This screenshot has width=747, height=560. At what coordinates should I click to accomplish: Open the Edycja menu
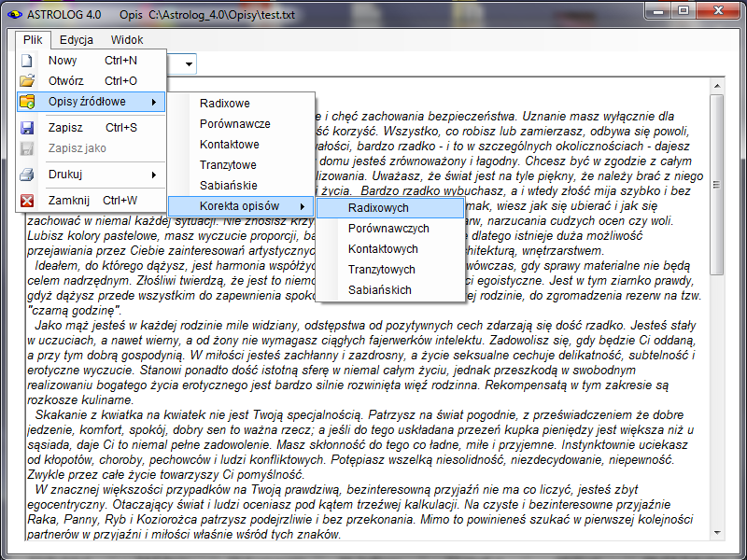[x=77, y=39]
